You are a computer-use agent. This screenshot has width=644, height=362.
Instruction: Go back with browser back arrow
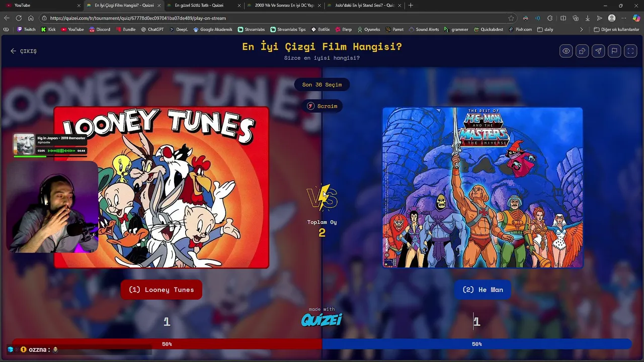(x=7, y=18)
